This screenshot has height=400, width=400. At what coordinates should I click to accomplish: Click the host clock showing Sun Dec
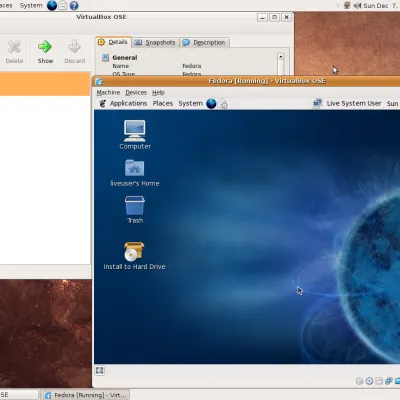pyautogui.click(x=380, y=5)
